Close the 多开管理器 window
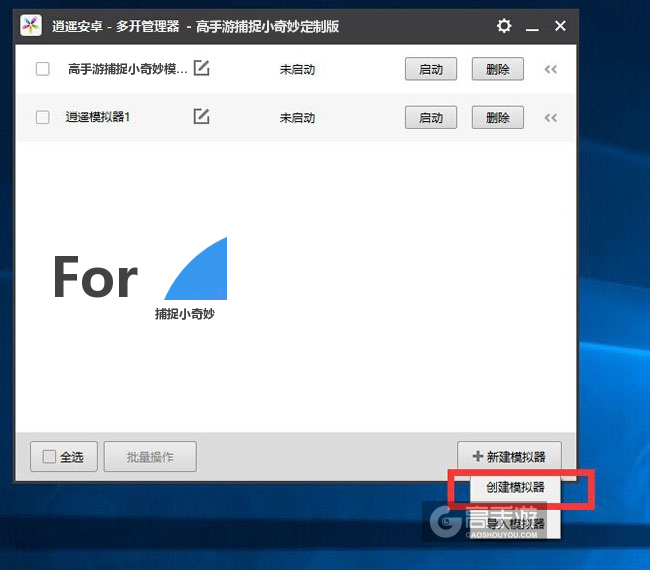This screenshot has height=570, width=650. [x=560, y=26]
